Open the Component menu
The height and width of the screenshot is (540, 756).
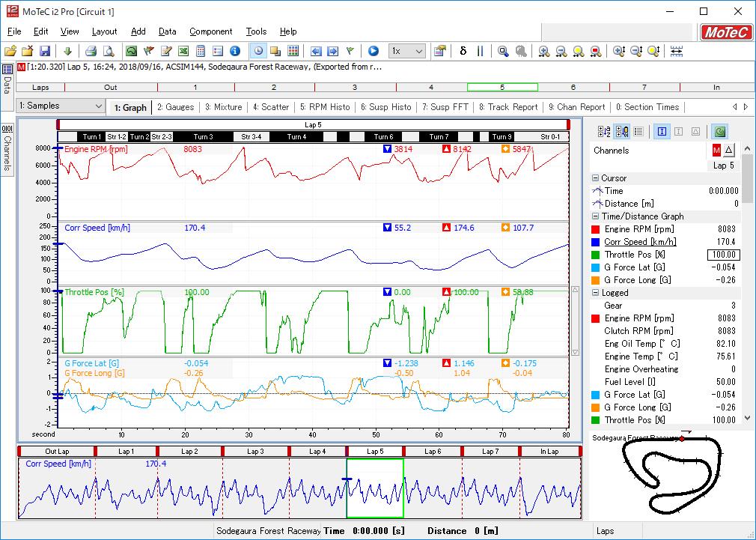click(x=210, y=31)
